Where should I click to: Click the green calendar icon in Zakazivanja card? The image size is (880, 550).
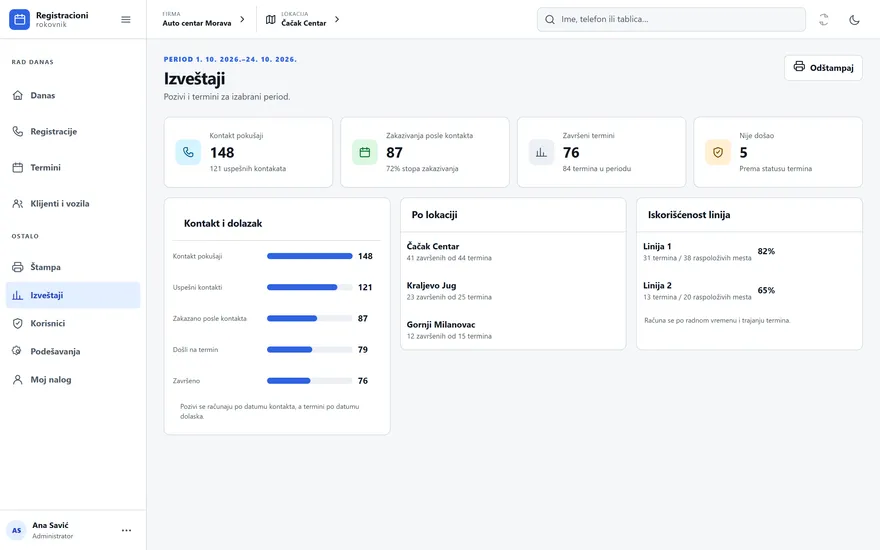pos(365,152)
